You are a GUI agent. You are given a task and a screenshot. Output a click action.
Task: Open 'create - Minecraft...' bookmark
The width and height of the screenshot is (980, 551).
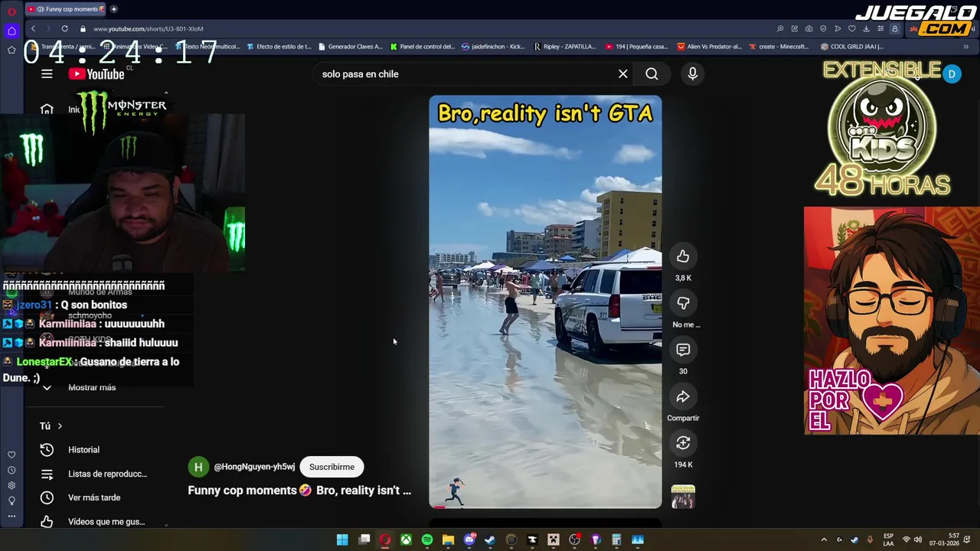tap(779, 47)
